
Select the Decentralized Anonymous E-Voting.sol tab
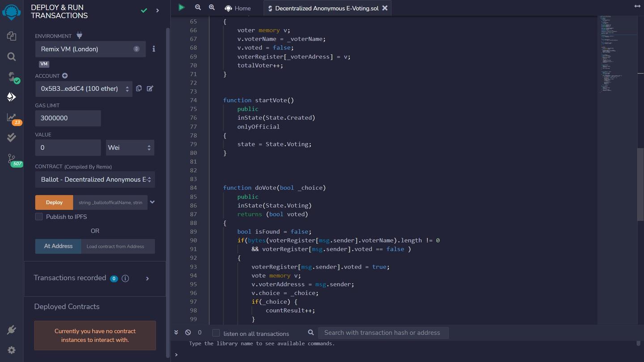(x=326, y=8)
